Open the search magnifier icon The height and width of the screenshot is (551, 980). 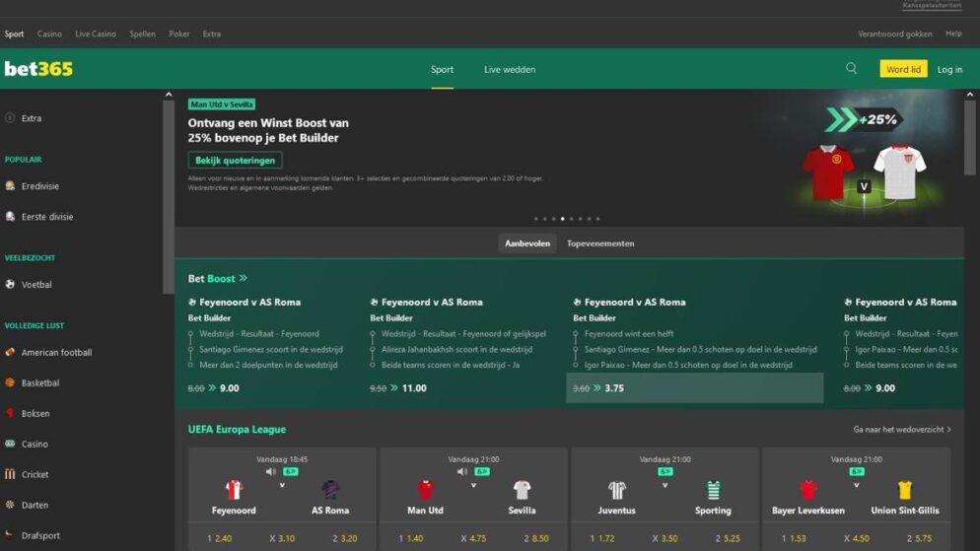pos(851,69)
